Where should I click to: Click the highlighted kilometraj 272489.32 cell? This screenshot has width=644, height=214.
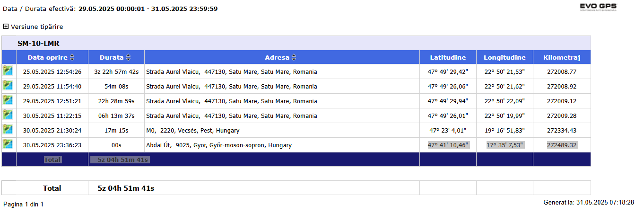pyautogui.click(x=562, y=145)
